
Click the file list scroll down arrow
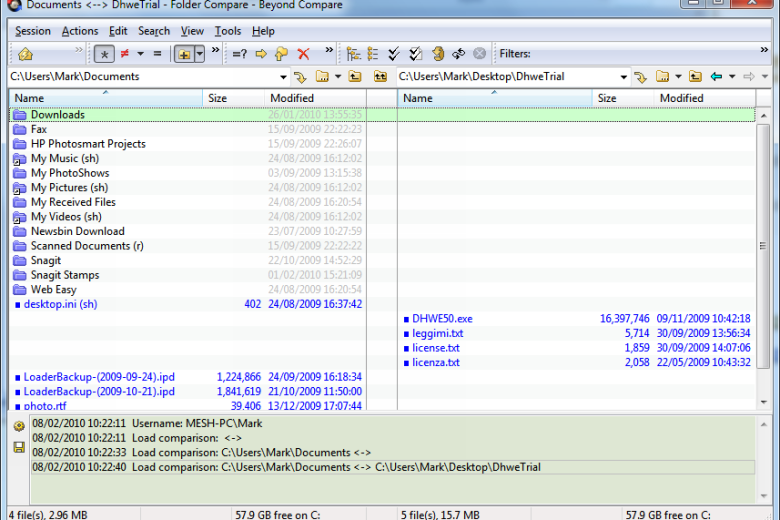point(763,402)
